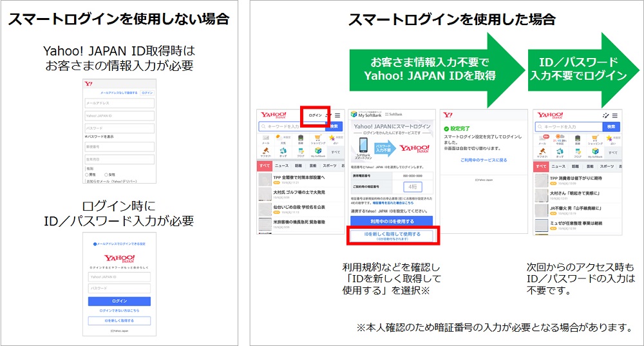The image size is (644, 346).
Task: Focus Yahoo! JAPAN ID field on login form
Action: click(119, 277)
